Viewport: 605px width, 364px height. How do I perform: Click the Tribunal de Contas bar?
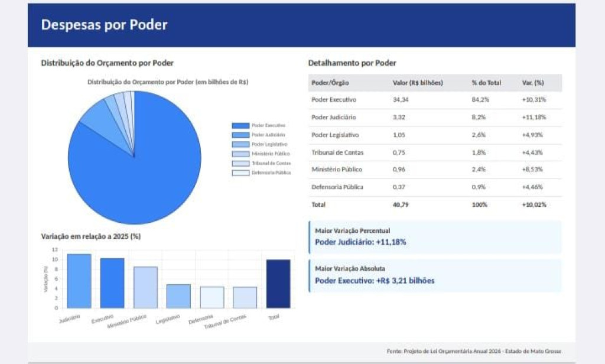click(245, 297)
